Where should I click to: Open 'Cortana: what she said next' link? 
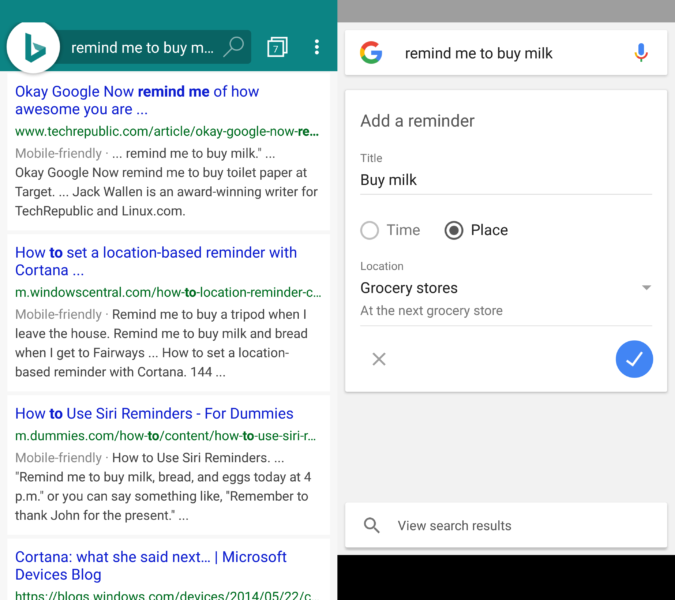(151, 566)
